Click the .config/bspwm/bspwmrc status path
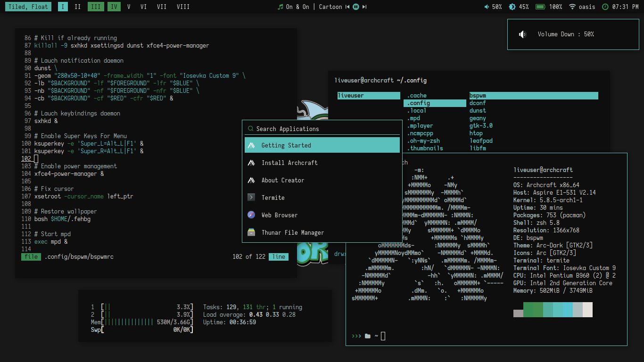Image resolution: width=644 pixels, height=362 pixels. click(79, 257)
